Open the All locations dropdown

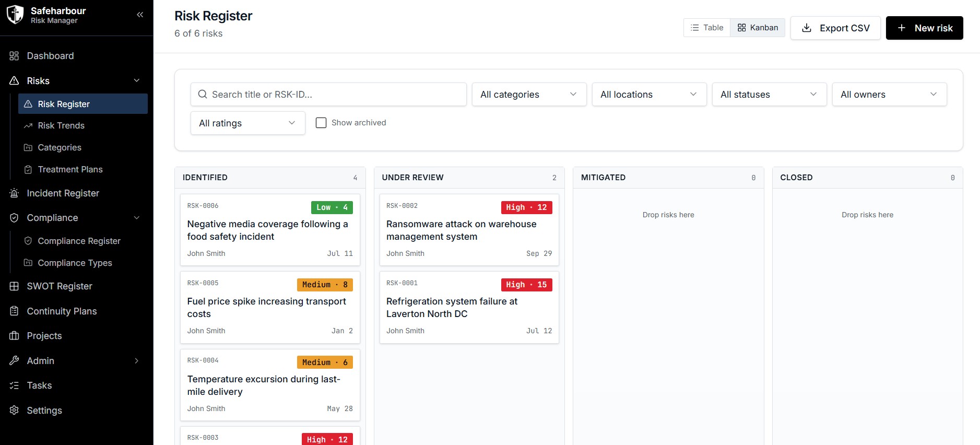coord(649,95)
